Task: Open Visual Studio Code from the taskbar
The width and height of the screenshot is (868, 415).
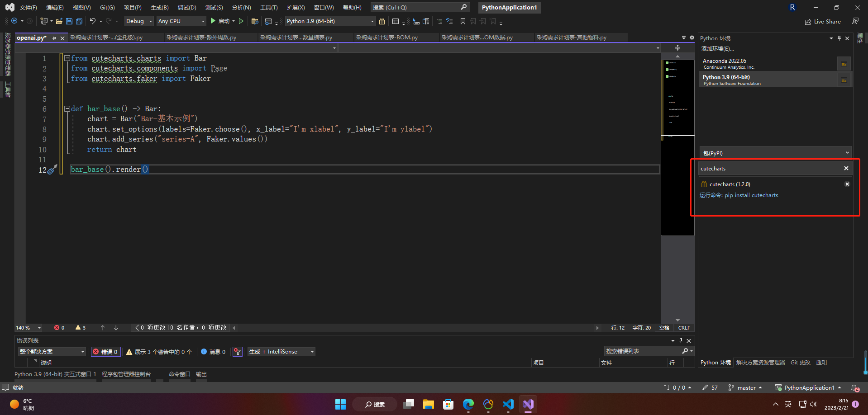Action: click(x=508, y=404)
